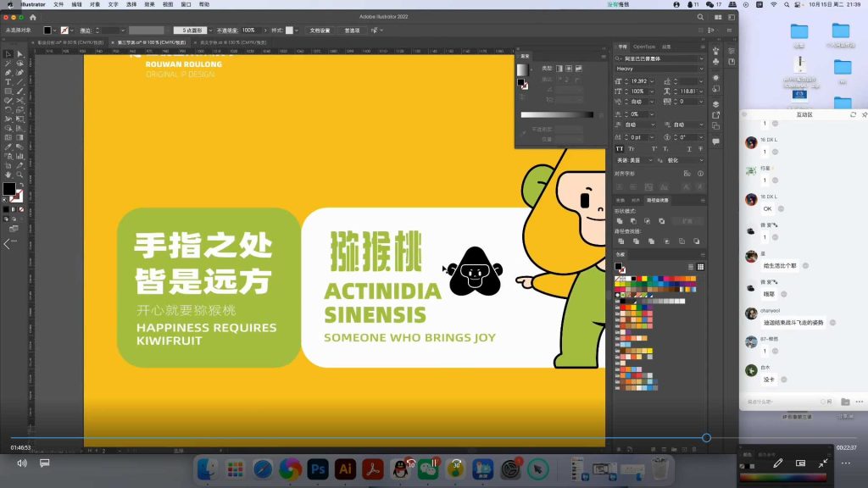The height and width of the screenshot is (488, 868).
Task: Swap the fill and stroke colors
Action: click(20, 184)
